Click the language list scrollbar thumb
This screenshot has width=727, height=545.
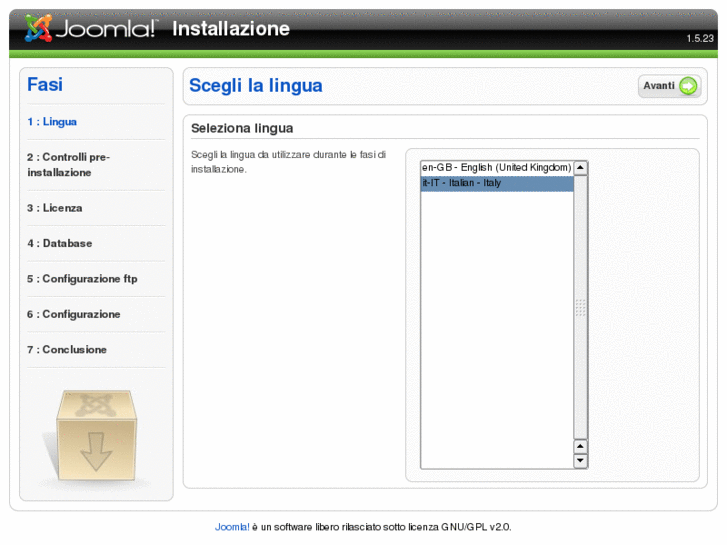click(x=580, y=307)
